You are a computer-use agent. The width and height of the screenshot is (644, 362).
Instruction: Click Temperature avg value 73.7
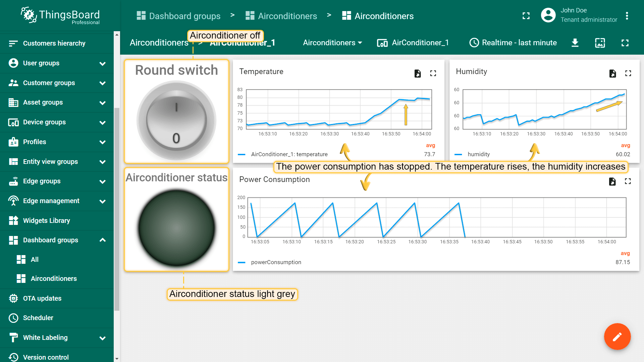(x=429, y=154)
